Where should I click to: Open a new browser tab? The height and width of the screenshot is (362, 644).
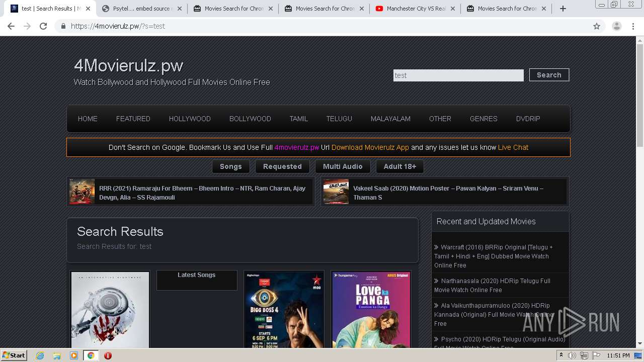point(563,9)
